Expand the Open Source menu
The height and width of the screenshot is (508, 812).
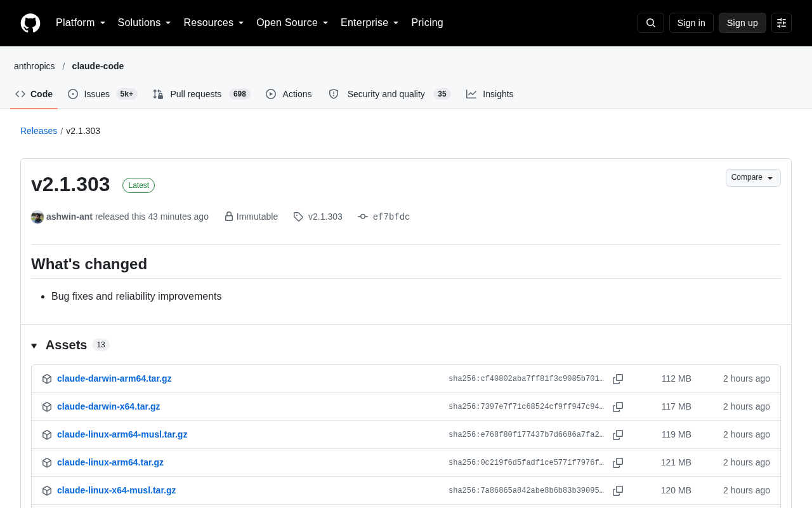(292, 23)
